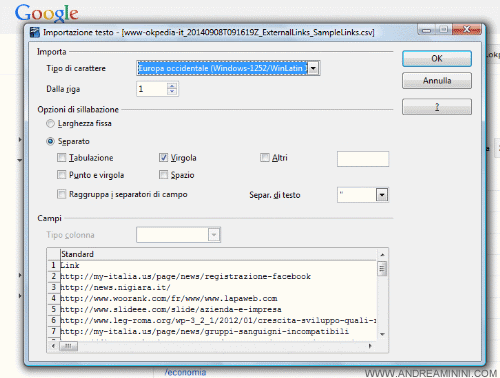Select the Larghezza fissa radio button
Viewport: 500px width, 378px height.
tap(50, 124)
